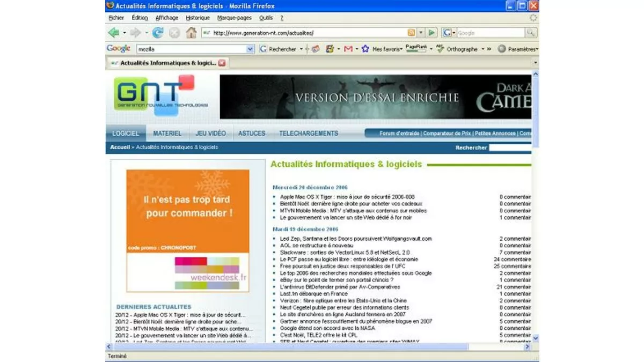This screenshot has height=362, width=644.
Task: Click the URL address bar field
Action: click(306, 33)
